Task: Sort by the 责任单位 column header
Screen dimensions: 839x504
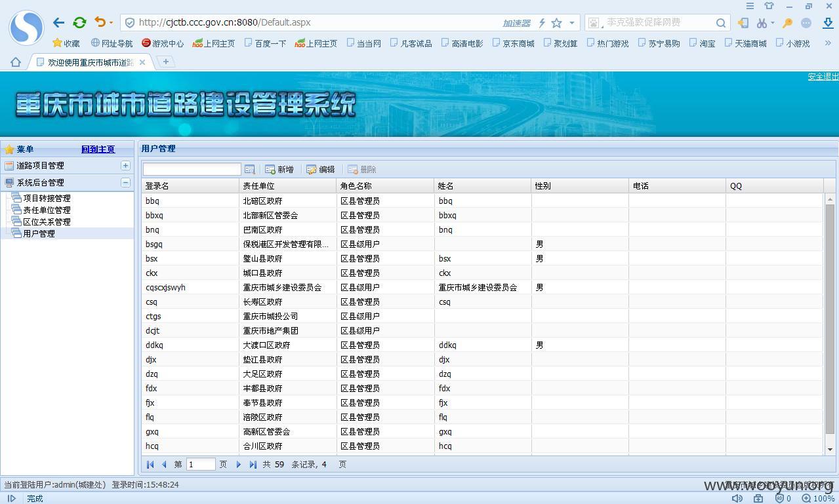Action: pos(288,185)
